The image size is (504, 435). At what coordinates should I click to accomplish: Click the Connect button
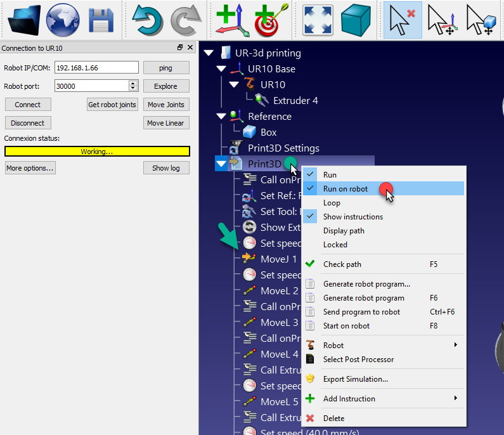[28, 105]
